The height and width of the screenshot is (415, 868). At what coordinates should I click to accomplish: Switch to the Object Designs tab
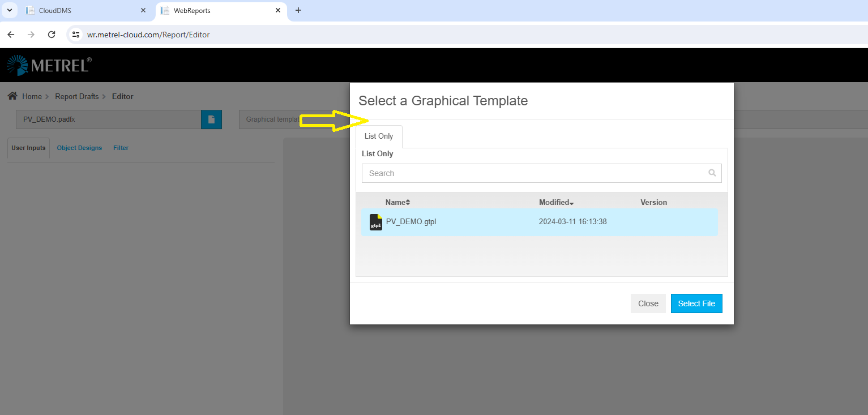coord(79,148)
